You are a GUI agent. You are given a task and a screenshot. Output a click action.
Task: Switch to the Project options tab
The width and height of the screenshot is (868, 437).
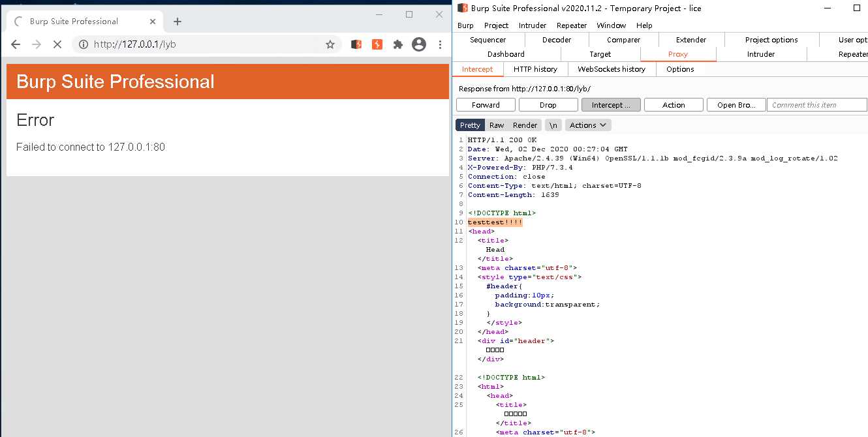click(771, 40)
